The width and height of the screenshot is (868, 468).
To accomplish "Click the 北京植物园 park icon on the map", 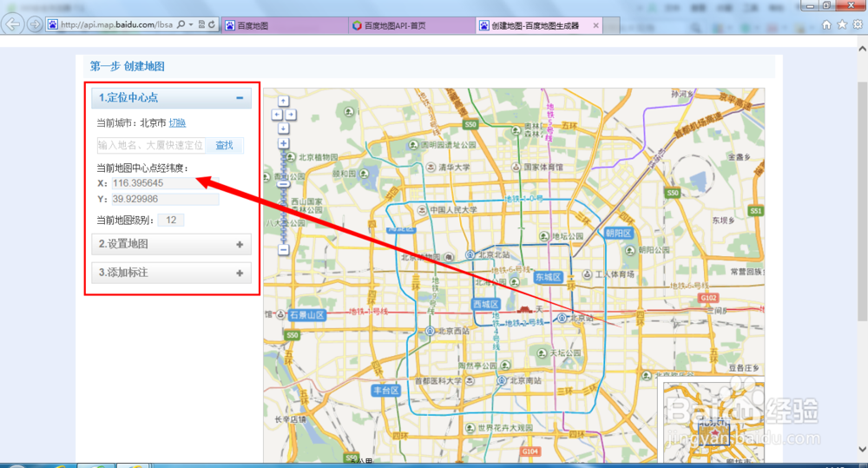I will [292, 157].
